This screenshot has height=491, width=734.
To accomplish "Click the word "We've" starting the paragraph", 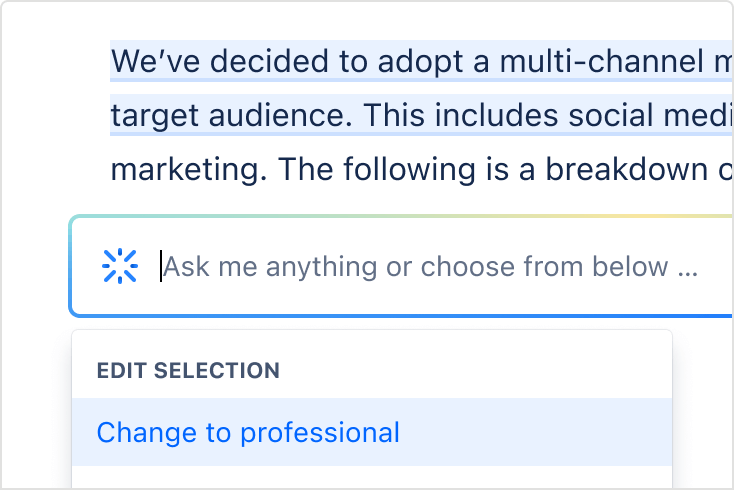I will tap(155, 61).
